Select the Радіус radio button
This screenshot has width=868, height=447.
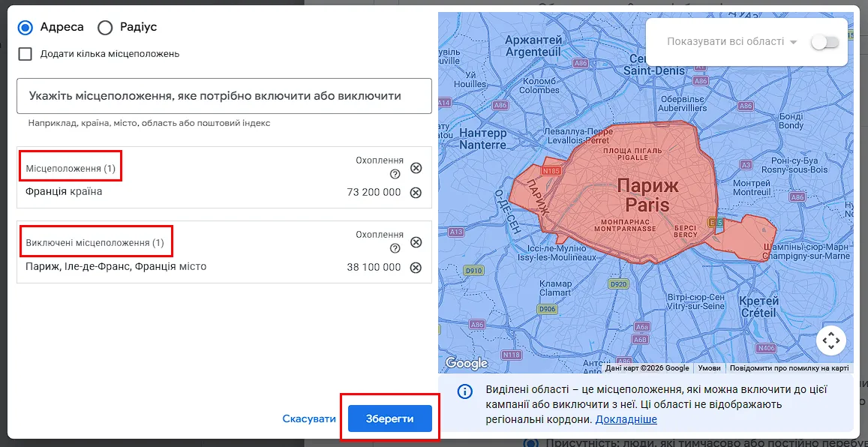(x=105, y=27)
